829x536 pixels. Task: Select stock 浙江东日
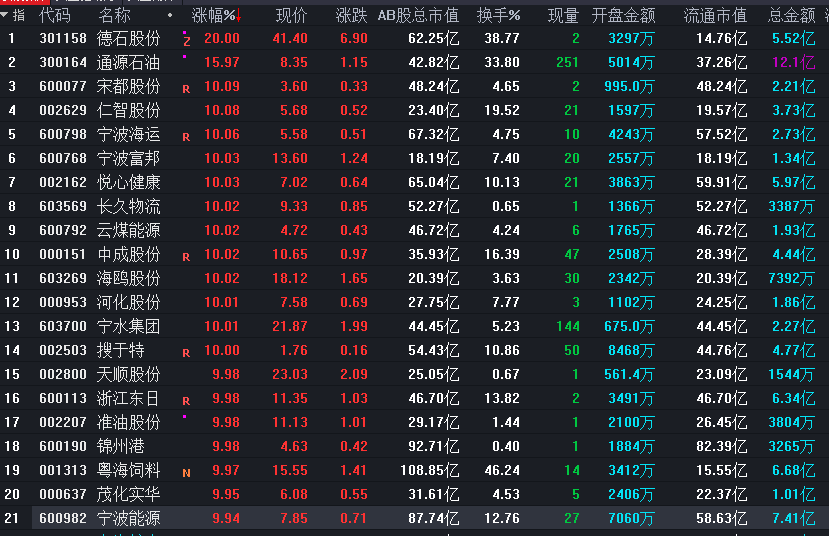[128, 398]
